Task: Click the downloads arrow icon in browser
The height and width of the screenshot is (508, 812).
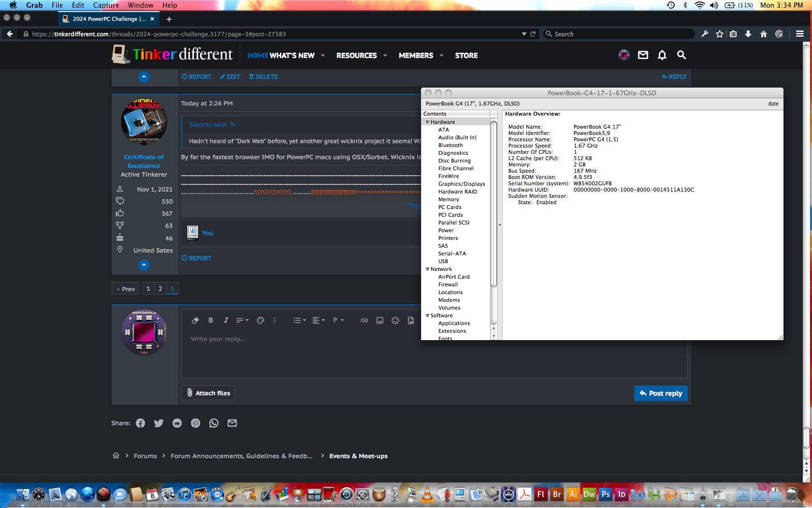Action: coord(748,34)
